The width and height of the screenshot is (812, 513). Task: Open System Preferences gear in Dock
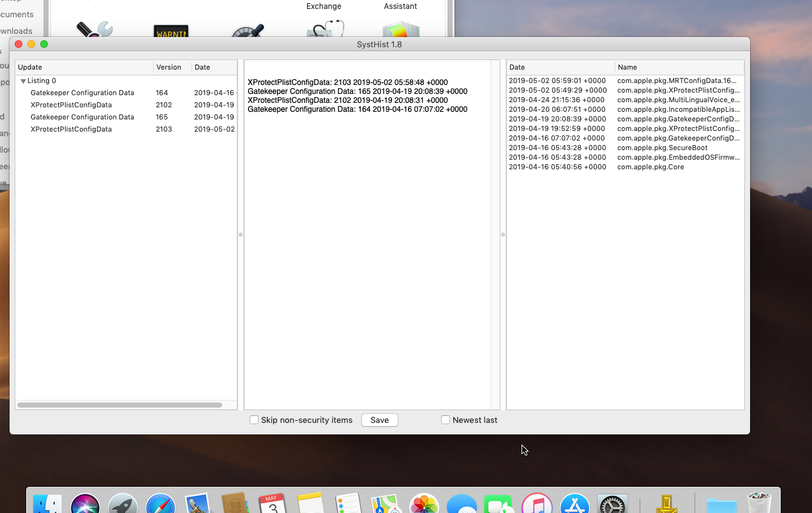(x=612, y=505)
